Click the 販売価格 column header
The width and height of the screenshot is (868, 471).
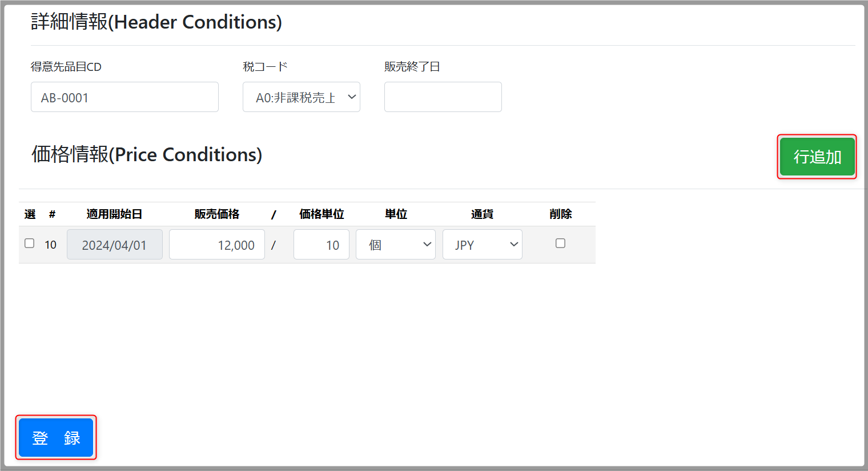click(x=217, y=214)
